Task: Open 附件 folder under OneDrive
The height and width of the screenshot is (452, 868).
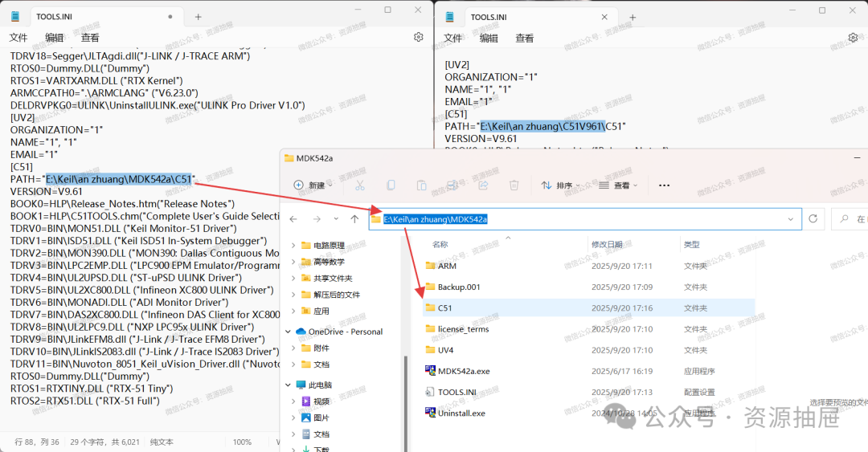Action: [x=321, y=348]
